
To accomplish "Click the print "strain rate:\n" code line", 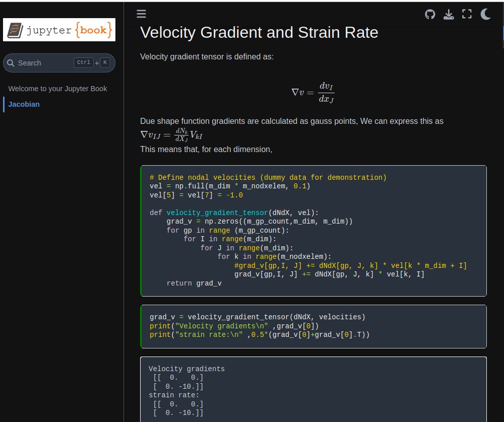I will point(260,335).
